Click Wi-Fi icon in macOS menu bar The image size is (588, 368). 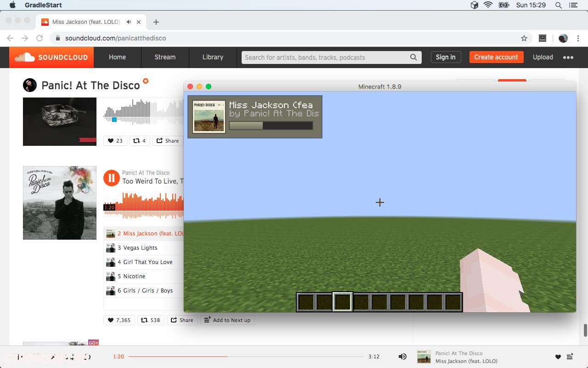click(x=488, y=5)
